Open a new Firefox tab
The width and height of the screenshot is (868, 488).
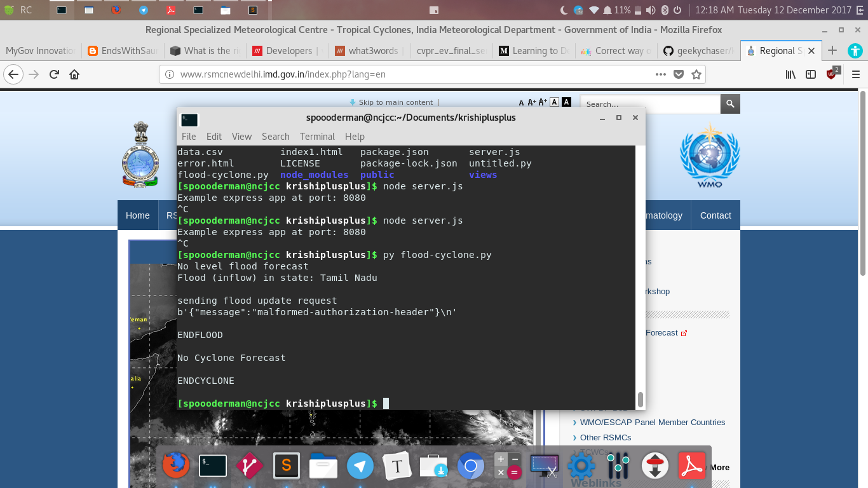[832, 51]
